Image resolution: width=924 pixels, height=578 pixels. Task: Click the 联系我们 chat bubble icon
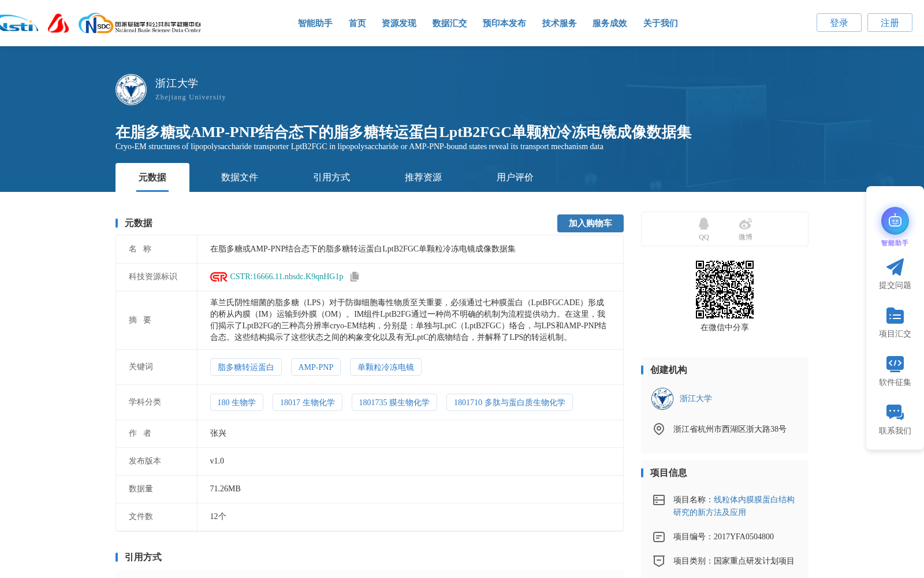(x=895, y=412)
